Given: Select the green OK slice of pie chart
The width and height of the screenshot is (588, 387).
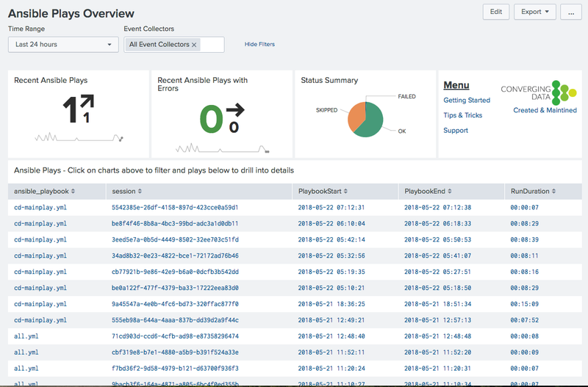Looking at the screenshot, I should (x=371, y=122).
